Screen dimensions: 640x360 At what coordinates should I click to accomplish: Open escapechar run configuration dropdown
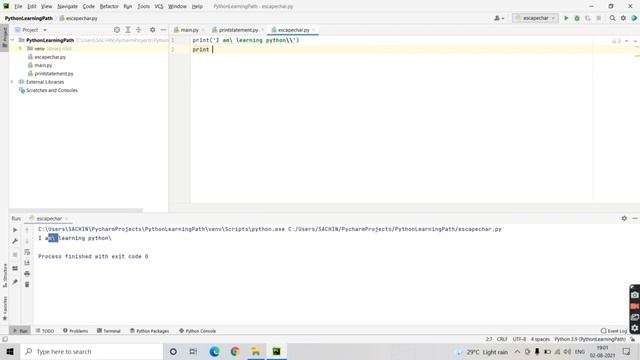pyautogui.click(x=535, y=18)
